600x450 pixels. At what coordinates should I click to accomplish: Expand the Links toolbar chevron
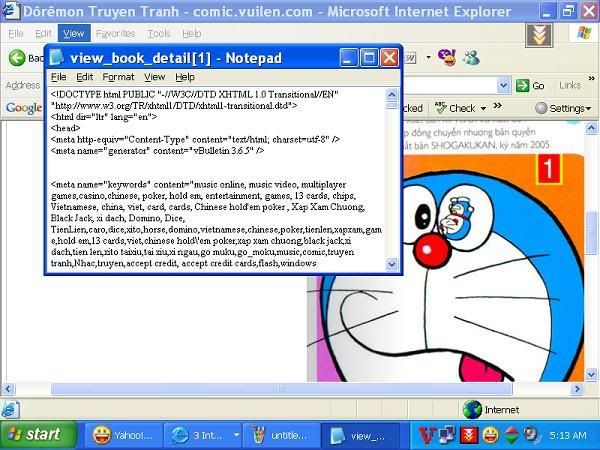pos(591,78)
